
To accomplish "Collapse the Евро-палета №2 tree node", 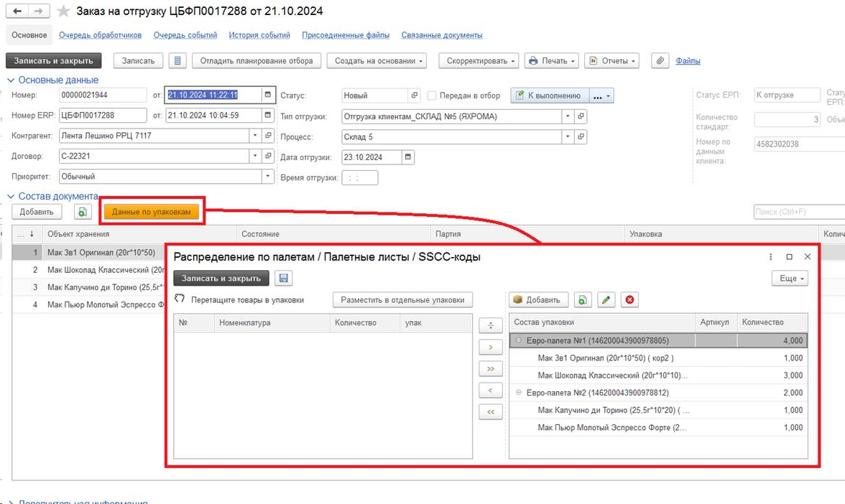I will coord(518,393).
